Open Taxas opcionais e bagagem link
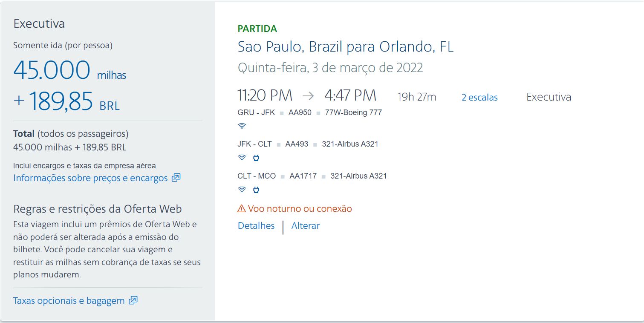The height and width of the screenshot is (323, 644). 69,301
